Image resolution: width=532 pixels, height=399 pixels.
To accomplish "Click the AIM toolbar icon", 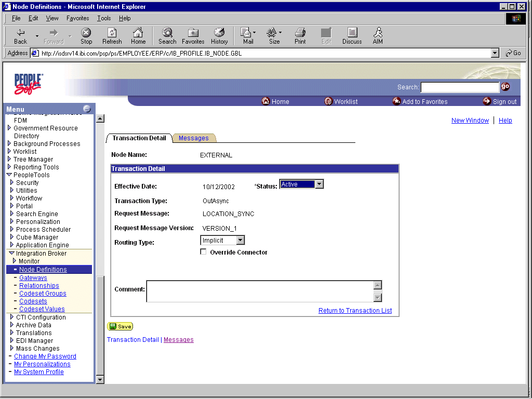I will [x=377, y=35].
